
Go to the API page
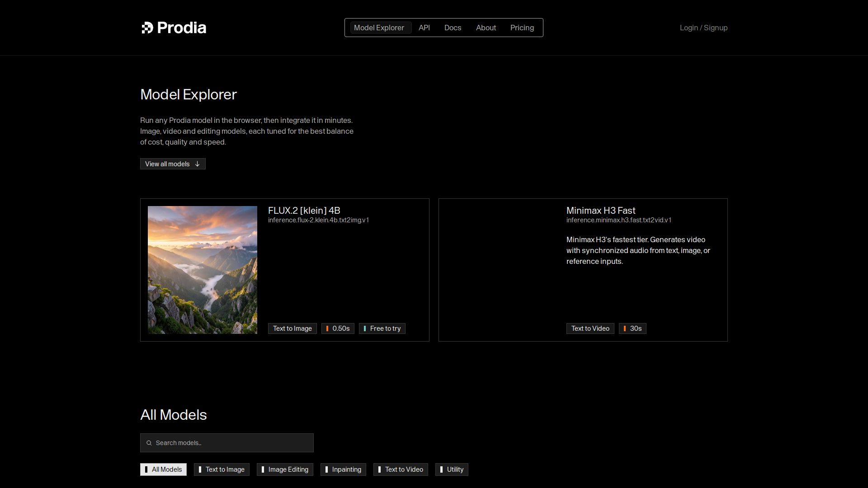tap(424, 28)
